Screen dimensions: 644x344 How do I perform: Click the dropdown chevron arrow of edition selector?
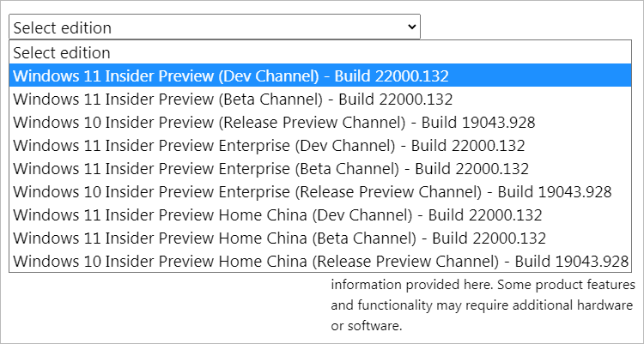(411, 27)
